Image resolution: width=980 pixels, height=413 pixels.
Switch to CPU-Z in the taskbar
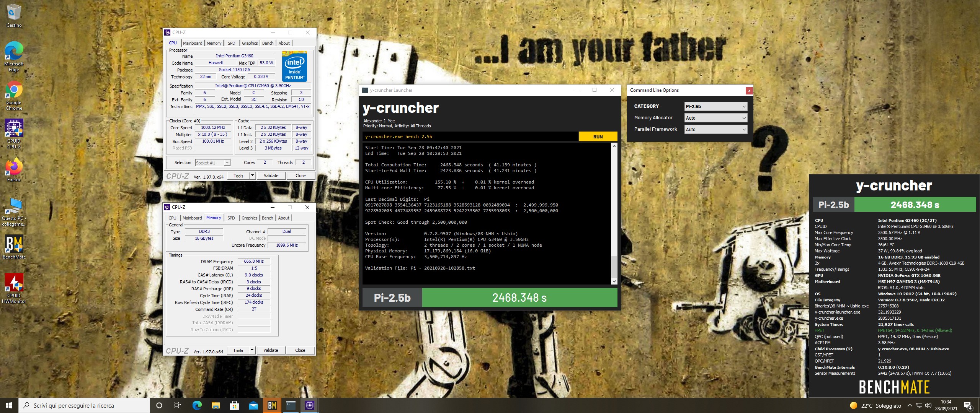pyautogui.click(x=310, y=405)
